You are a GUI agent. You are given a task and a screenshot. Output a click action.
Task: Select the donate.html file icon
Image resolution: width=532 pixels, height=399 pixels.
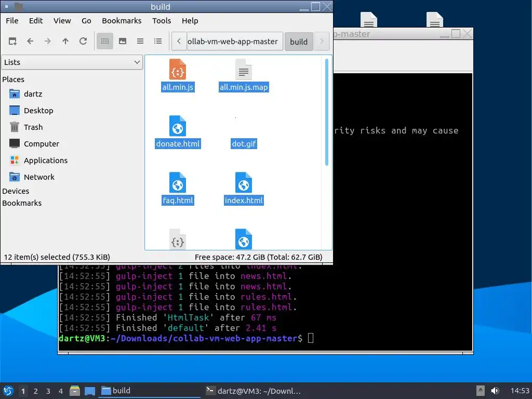click(x=178, y=126)
